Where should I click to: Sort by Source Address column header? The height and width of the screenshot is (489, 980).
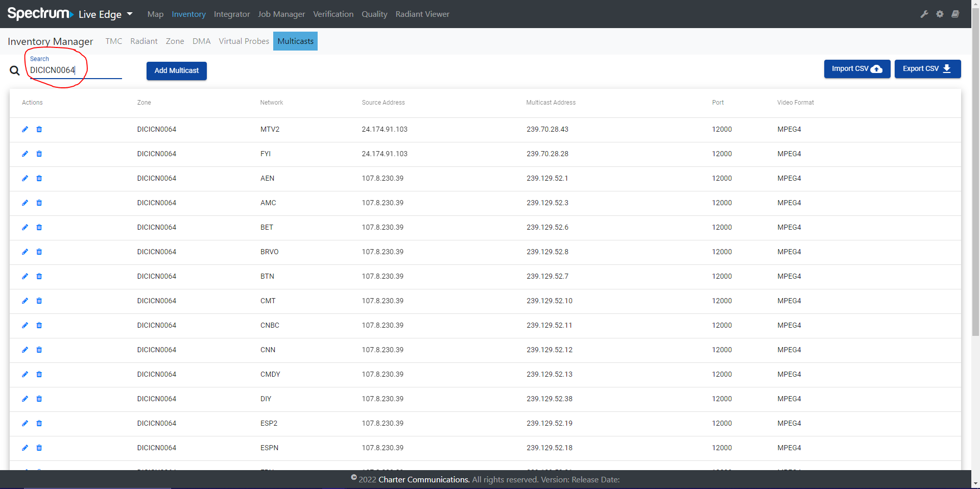[x=384, y=103]
